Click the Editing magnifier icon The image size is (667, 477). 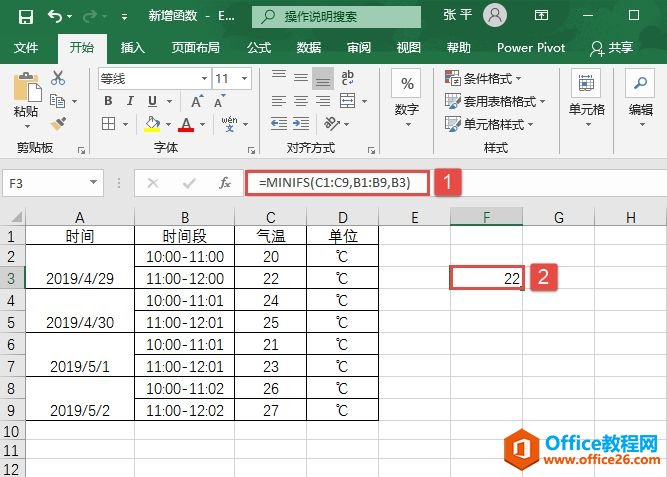[x=640, y=83]
